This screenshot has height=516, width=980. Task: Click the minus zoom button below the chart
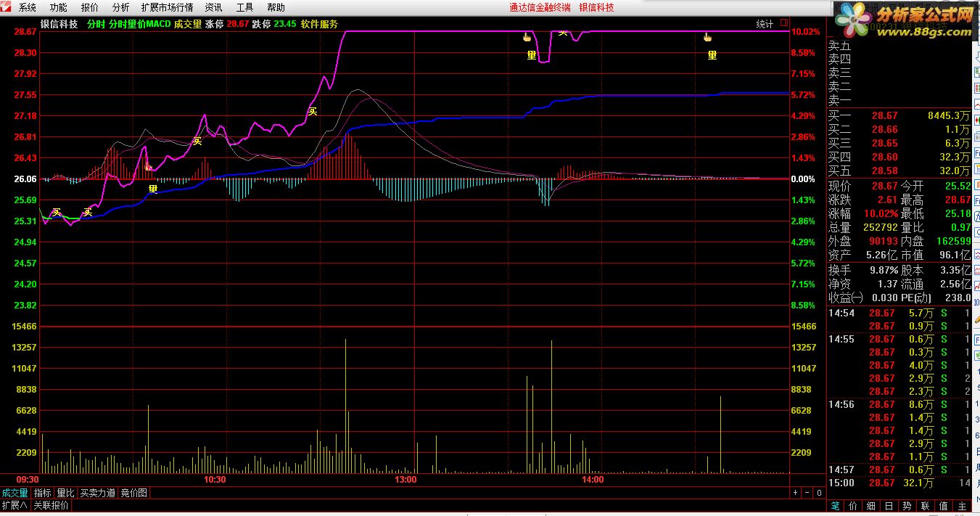point(807,493)
